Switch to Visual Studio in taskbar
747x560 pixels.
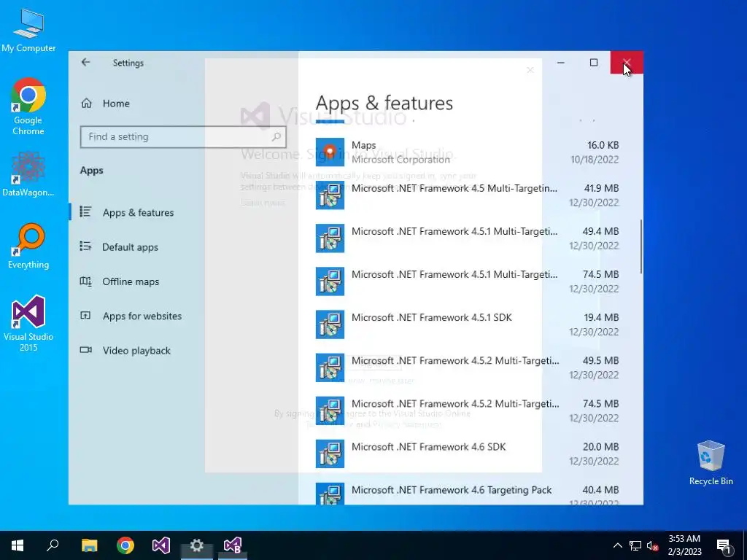coord(161,545)
